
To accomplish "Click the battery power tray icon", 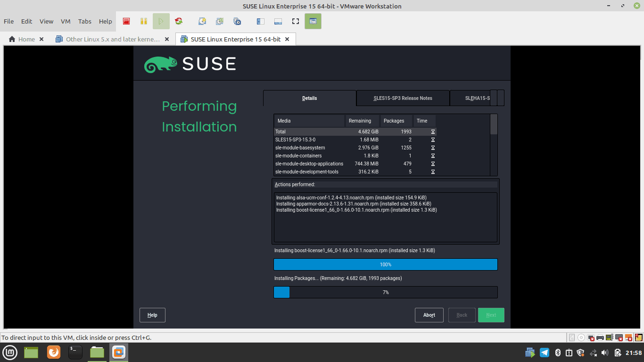I will [x=618, y=353].
